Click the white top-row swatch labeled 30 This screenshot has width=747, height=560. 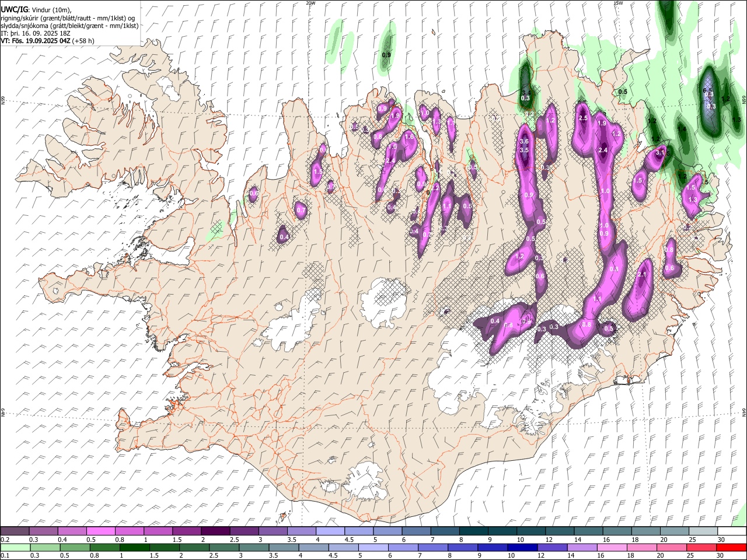[x=732, y=531]
